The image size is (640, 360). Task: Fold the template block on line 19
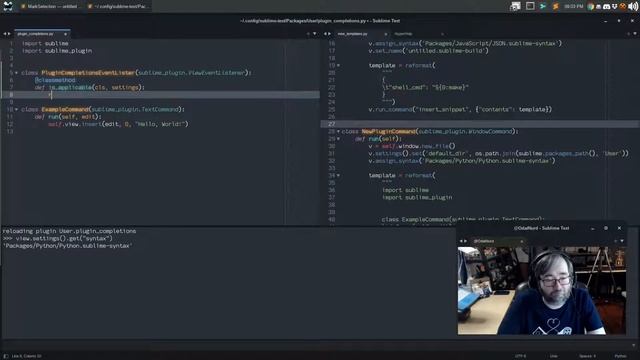coord(338,65)
